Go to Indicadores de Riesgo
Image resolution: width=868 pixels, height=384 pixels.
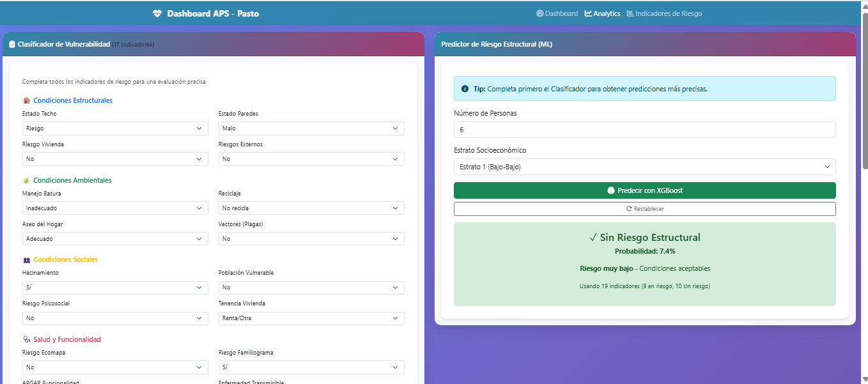(x=665, y=13)
